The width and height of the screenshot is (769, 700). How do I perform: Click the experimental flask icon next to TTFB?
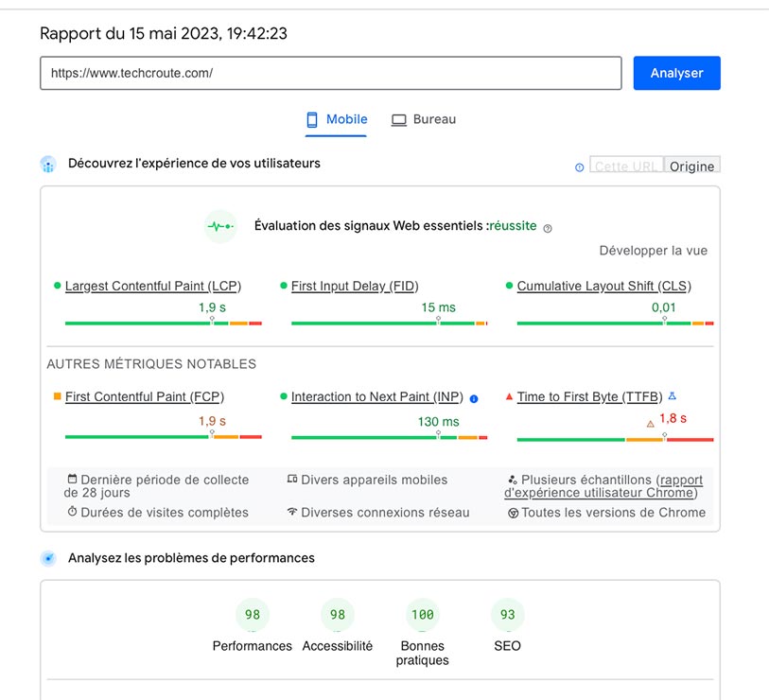tap(673, 395)
